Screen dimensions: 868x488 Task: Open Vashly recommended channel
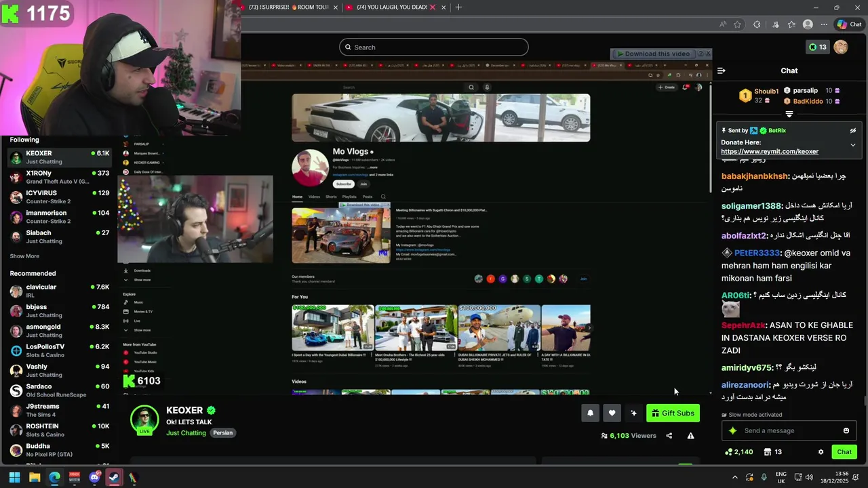[60, 371]
